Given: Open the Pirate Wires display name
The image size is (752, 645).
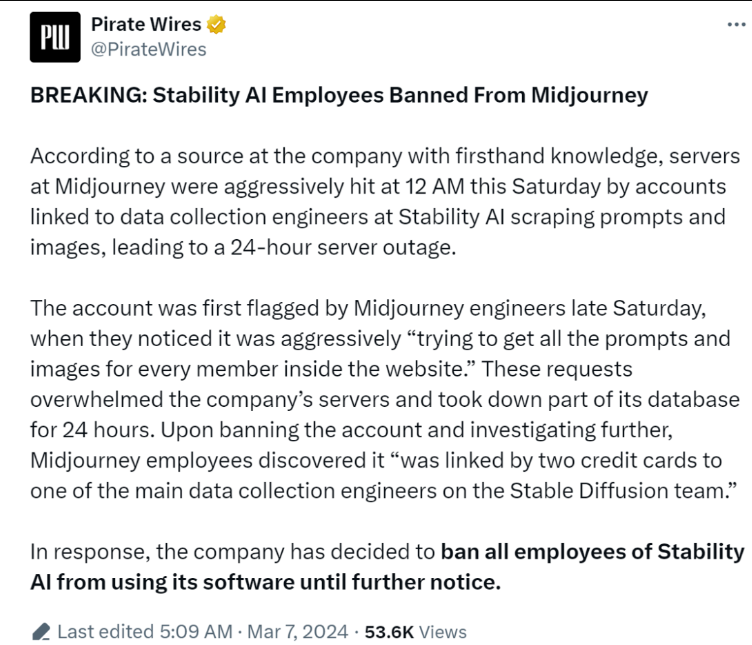Looking at the screenshot, I should pos(146,24).
